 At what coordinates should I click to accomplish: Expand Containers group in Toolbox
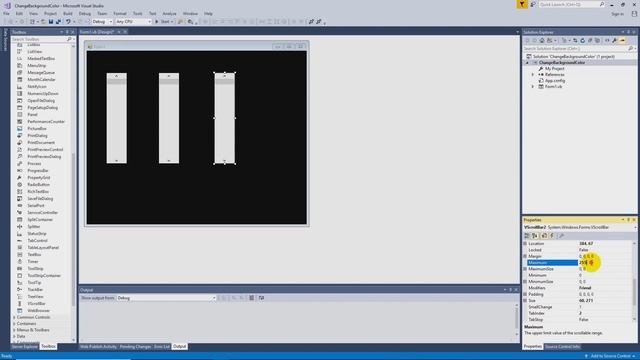(14, 324)
